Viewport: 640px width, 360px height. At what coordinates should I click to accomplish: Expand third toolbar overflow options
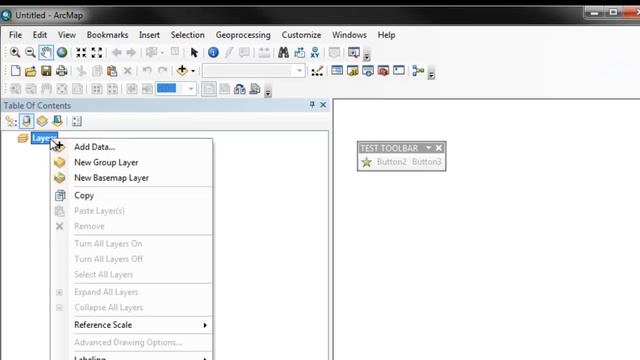tap(268, 91)
